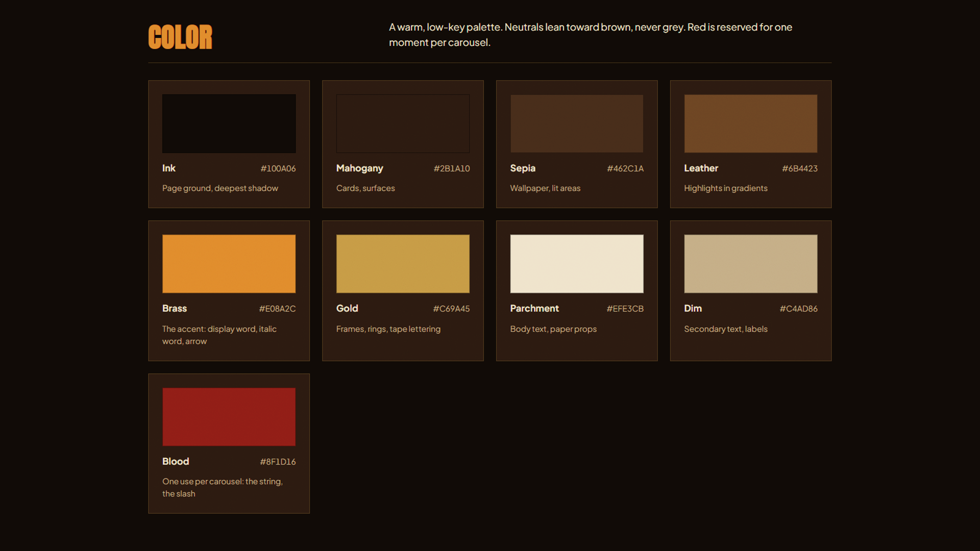
Task: Select the hex value #6B4423
Action: [800, 168]
